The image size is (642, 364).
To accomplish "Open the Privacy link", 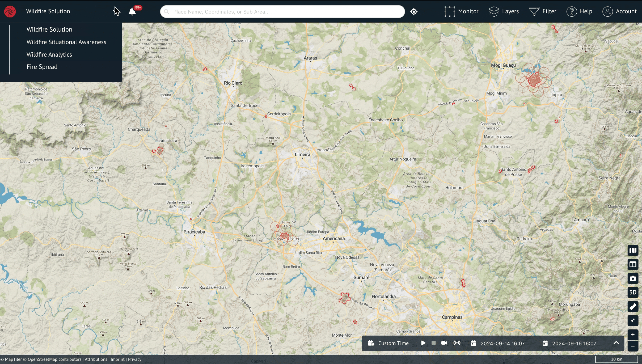I will (x=135, y=359).
